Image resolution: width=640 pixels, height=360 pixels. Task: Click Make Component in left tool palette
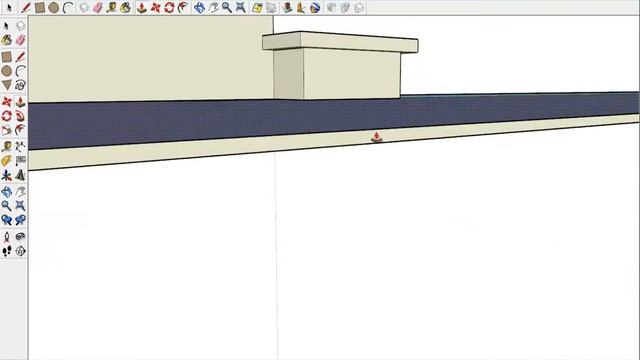click(20, 26)
